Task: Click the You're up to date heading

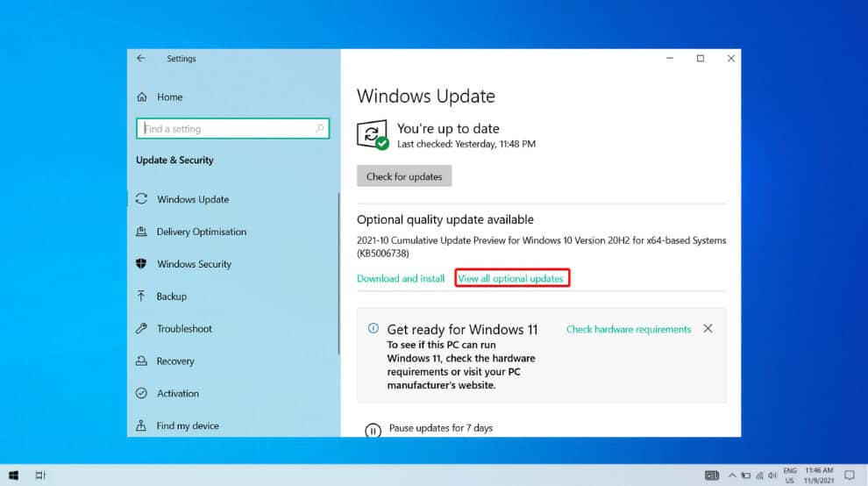Action: coord(448,129)
